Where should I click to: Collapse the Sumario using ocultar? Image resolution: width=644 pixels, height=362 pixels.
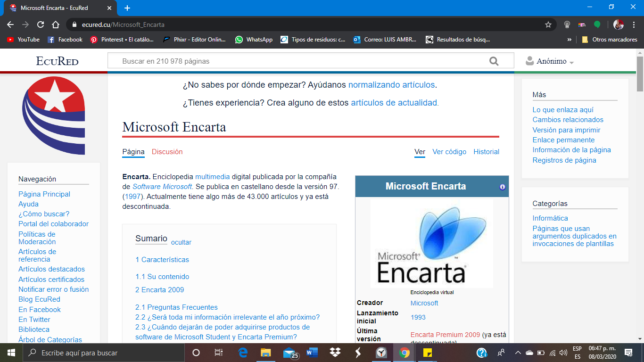[x=182, y=242]
